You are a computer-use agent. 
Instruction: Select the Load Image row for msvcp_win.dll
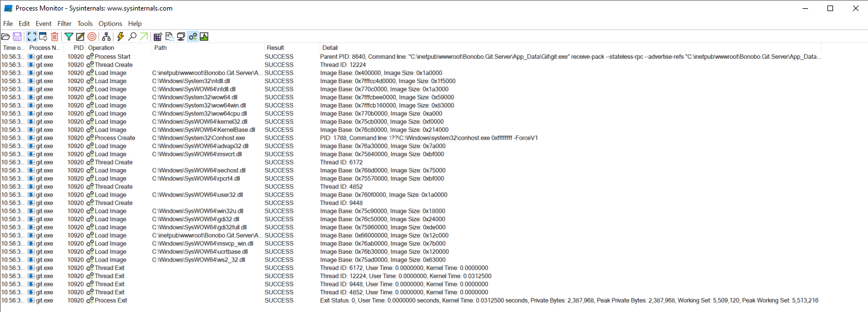412,244
